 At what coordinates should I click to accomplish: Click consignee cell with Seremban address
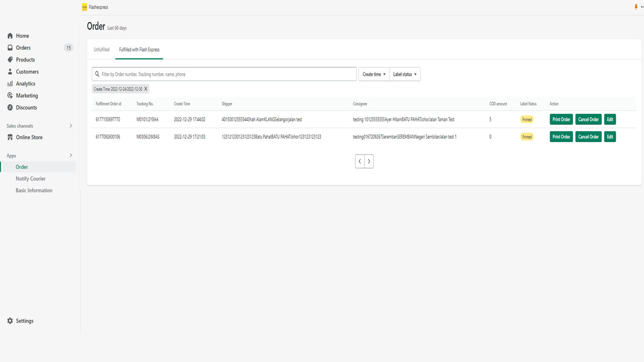(405, 137)
